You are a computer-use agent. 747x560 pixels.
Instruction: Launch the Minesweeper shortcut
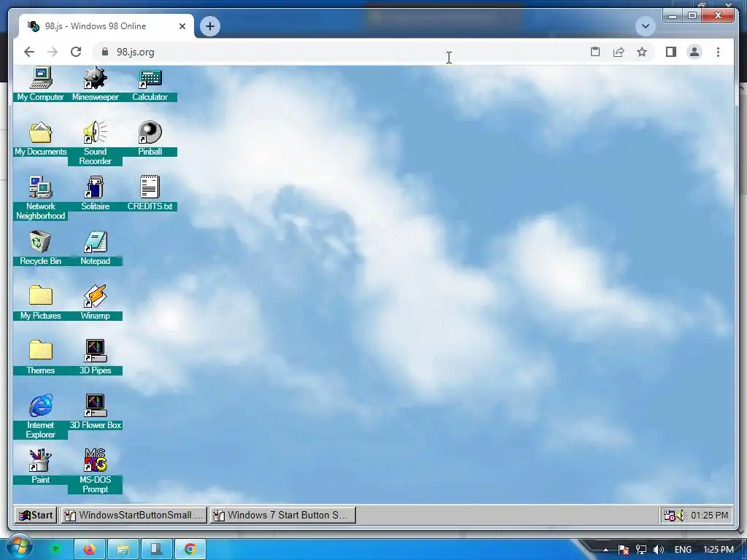(96, 85)
